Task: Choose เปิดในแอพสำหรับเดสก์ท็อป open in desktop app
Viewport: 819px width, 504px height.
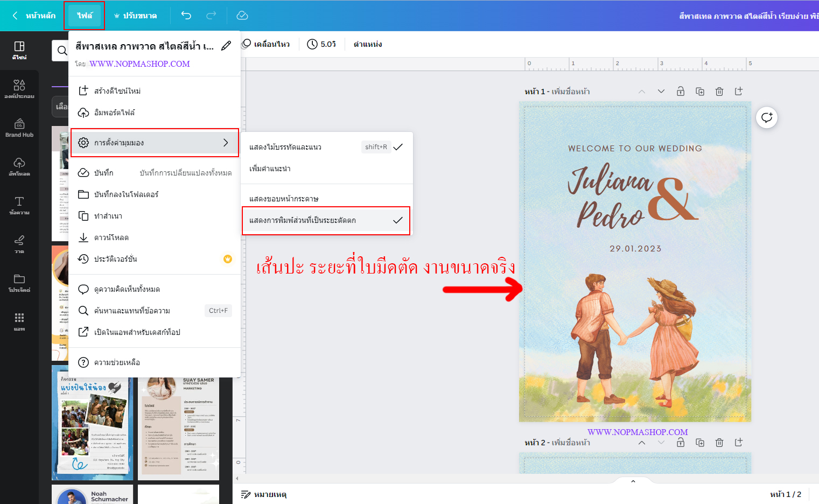Action: pyautogui.click(x=155, y=332)
